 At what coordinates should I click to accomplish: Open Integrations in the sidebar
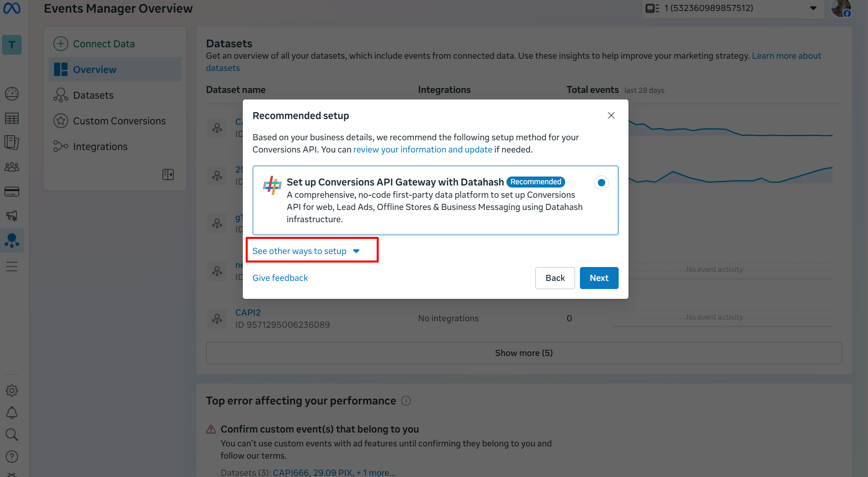(x=100, y=147)
